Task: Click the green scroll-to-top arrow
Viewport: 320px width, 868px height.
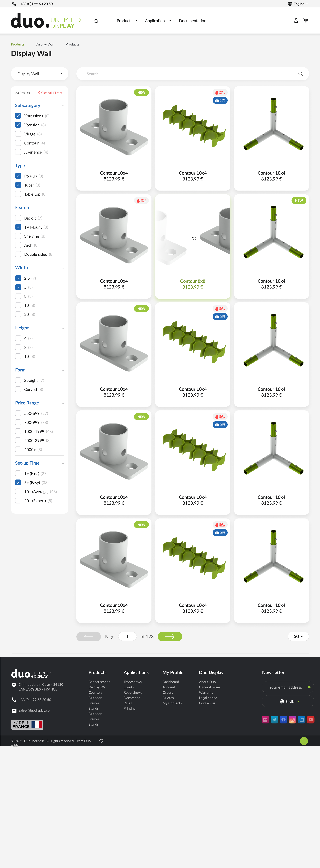Action: coord(304,741)
